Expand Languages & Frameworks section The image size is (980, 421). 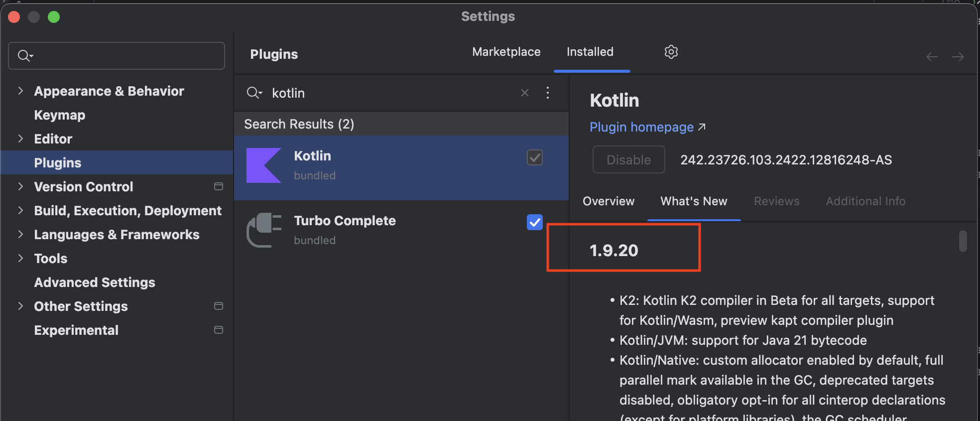(20, 234)
